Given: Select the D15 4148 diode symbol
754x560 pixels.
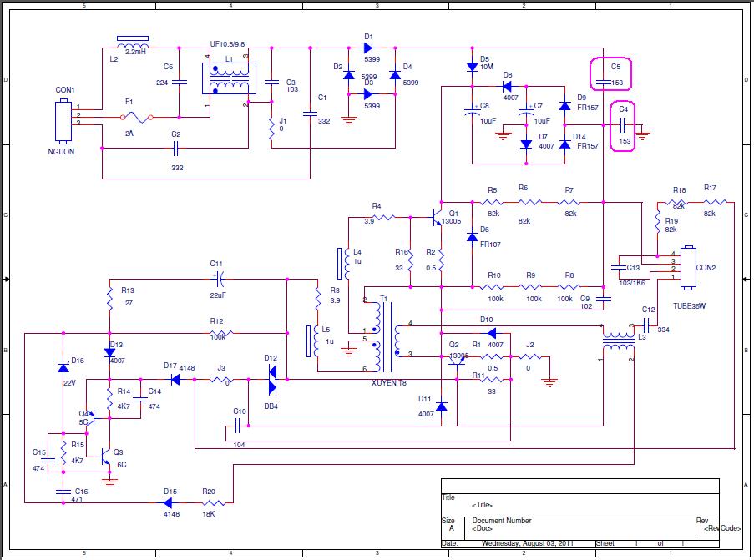Looking at the screenshot, I should click(168, 502).
